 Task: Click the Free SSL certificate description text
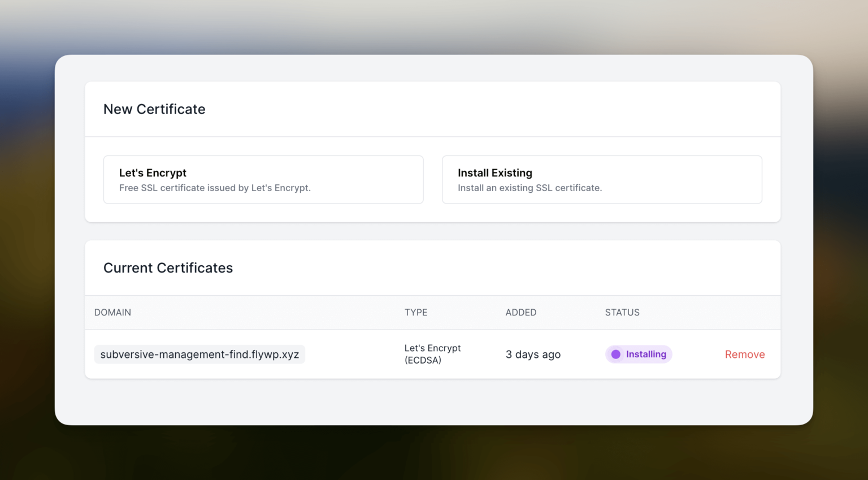215,188
